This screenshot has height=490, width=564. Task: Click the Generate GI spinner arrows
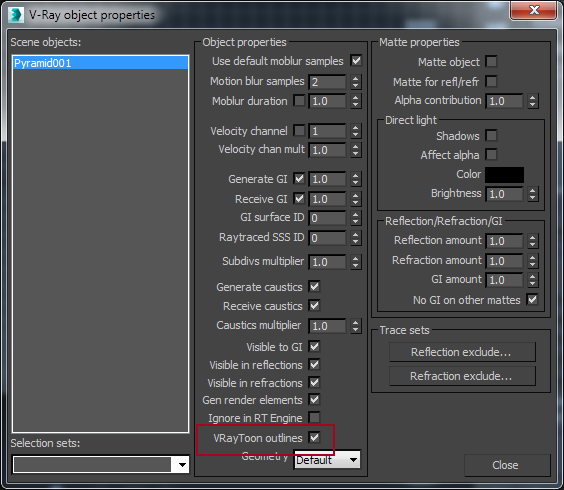point(355,179)
